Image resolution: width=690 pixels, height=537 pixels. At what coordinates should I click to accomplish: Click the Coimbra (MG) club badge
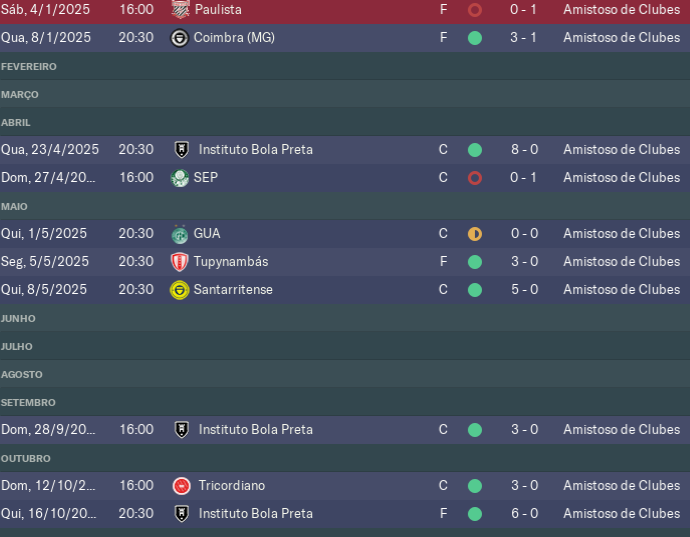(x=179, y=38)
